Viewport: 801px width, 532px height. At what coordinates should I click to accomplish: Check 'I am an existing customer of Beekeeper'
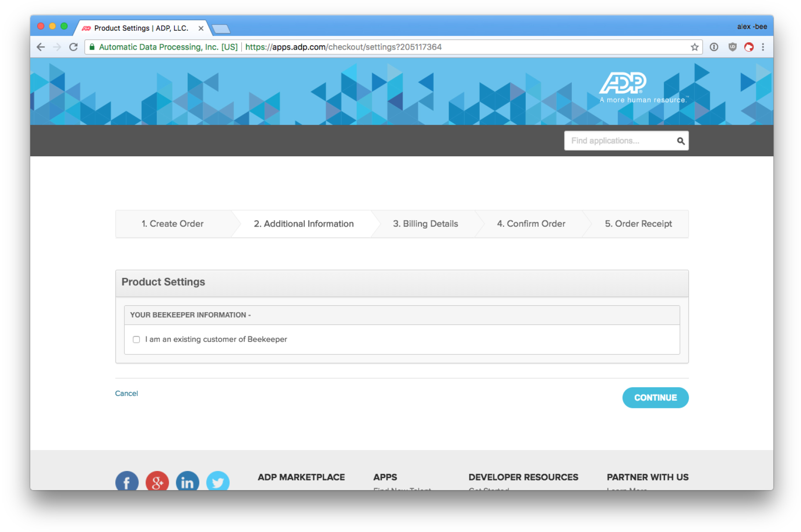[x=136, y=340]
